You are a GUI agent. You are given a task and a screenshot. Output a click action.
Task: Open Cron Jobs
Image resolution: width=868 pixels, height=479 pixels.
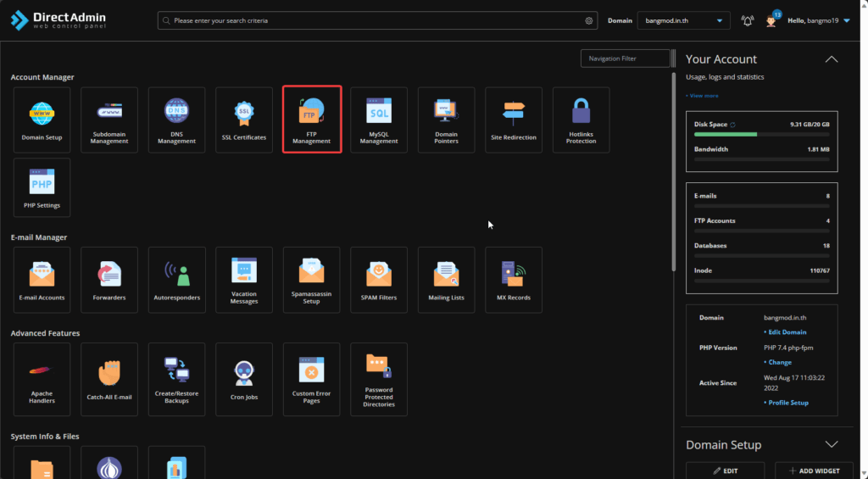244,379
